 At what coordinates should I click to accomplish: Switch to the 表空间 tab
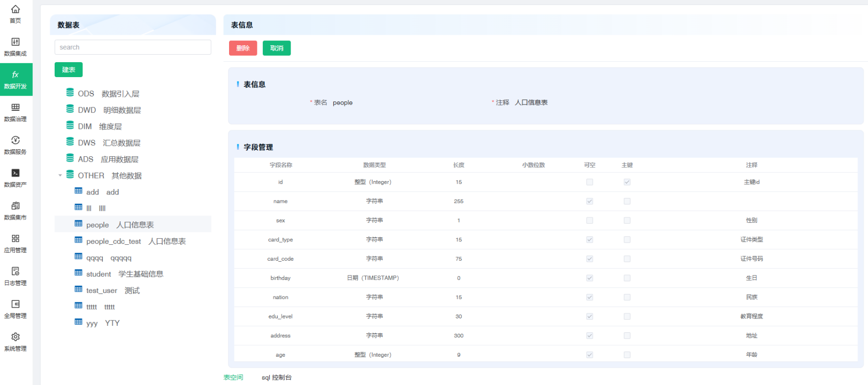233,378
